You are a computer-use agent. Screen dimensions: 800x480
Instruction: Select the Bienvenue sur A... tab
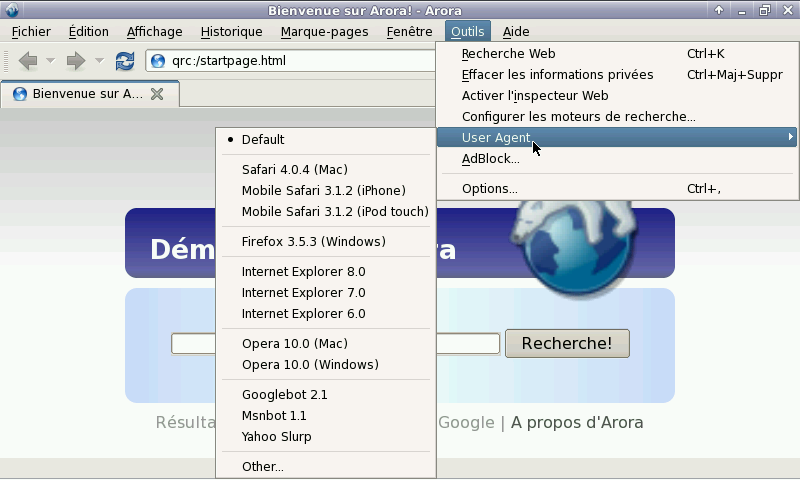[x=90, y=94]
